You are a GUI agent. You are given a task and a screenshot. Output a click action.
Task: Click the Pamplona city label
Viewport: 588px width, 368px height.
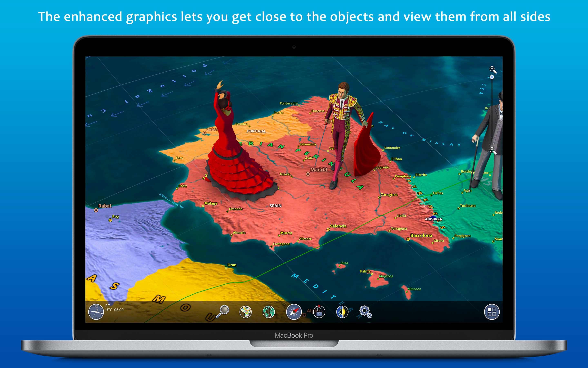(x=403, y=176)
